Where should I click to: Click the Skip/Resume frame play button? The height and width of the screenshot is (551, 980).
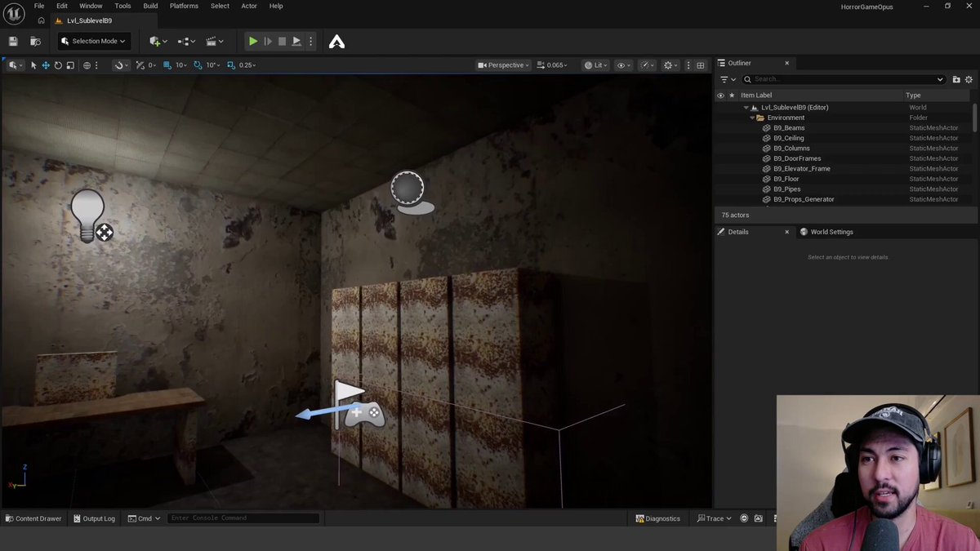268,41
